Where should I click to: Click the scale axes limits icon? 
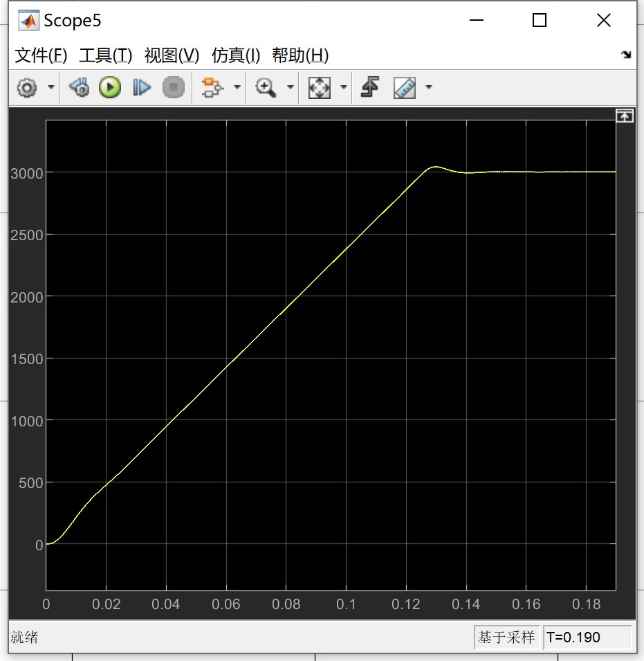pyautogui.click(x=320, y=88)
